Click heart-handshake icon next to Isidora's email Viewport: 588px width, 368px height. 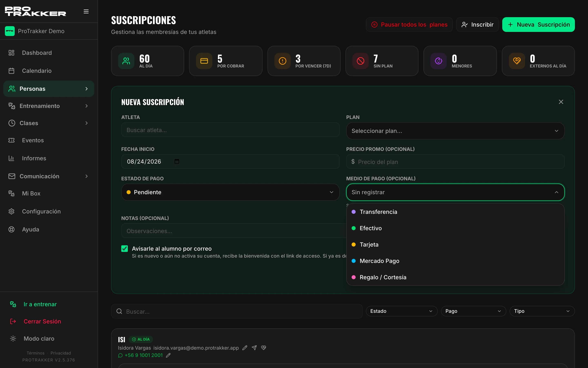pos(264,348)
